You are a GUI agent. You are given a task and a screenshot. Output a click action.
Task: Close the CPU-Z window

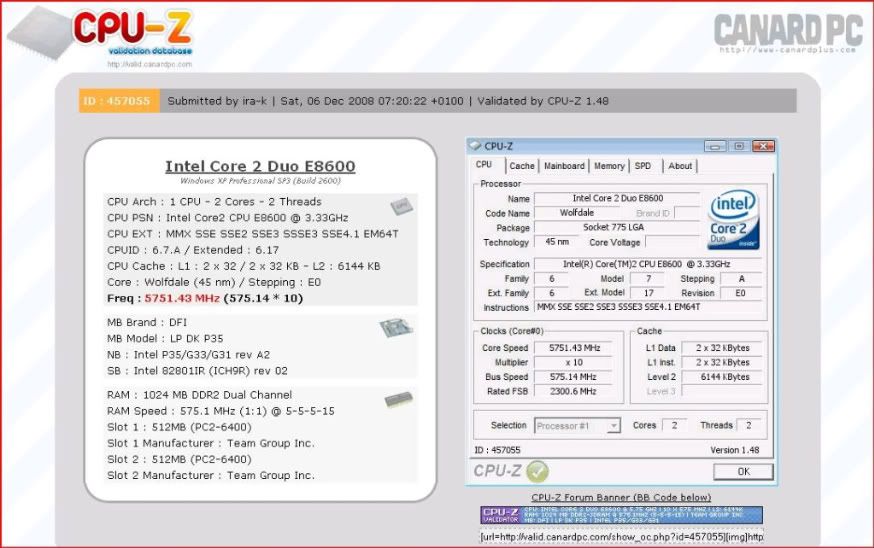point(763,146)
